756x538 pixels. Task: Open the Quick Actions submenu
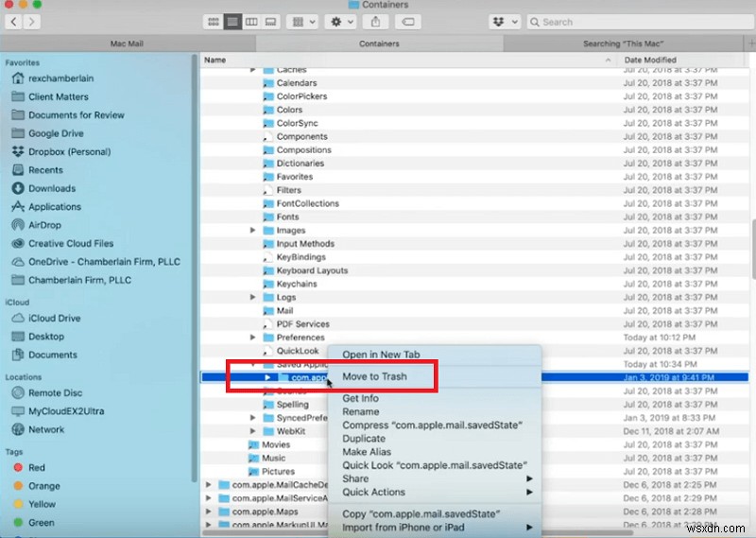point(435,493)
